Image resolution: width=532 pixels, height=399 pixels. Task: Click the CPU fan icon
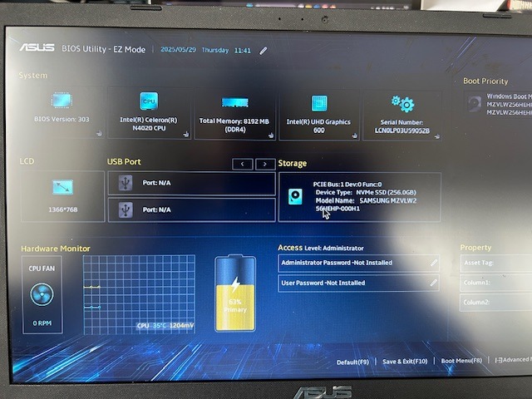tap(42, 294)
